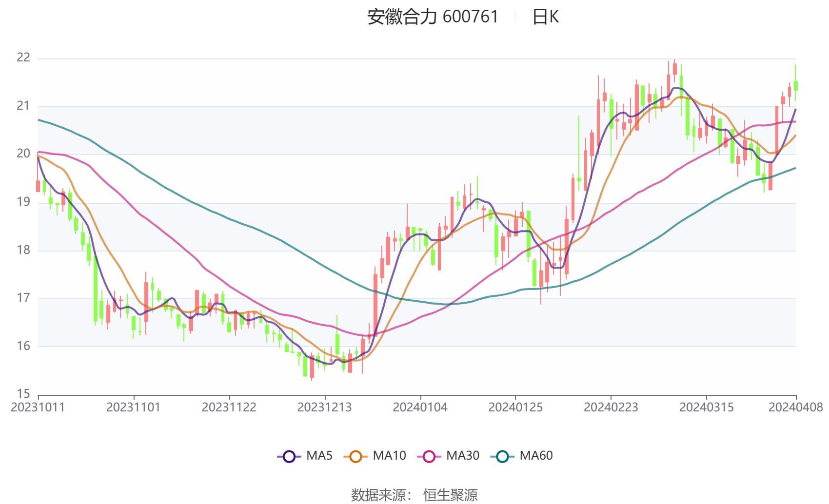
Task: Toggle the MA10 orange legend circle marker
Action: tap(355, 456)
